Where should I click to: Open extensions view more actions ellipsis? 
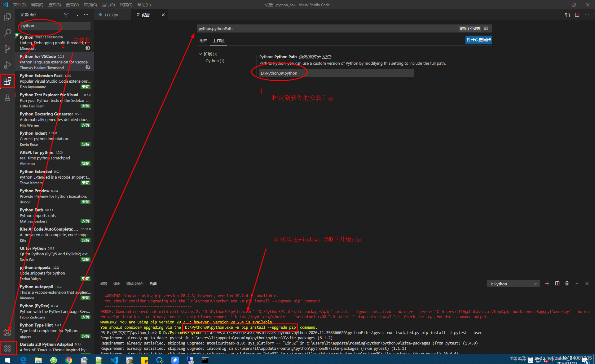coord(86,15)
